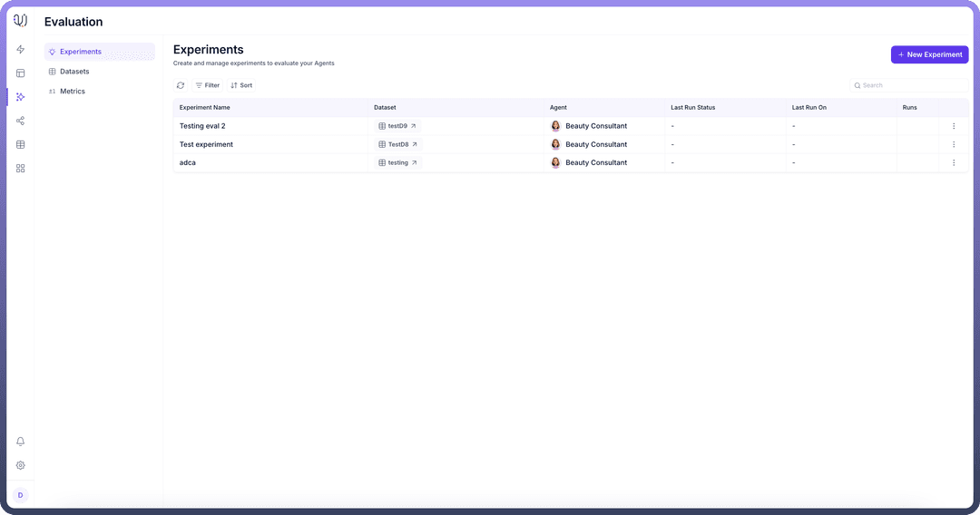Open the testD9 dataset link
Image resolution: width=980 pixels, height=515 pixels.
pos(398,126)
